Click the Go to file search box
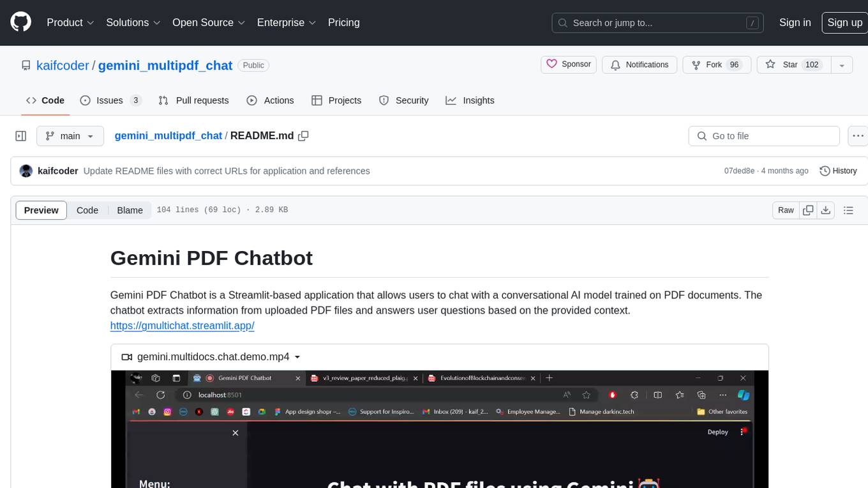Image resolution: width=868 pixels, height=488 pixels. coord(764,136)
